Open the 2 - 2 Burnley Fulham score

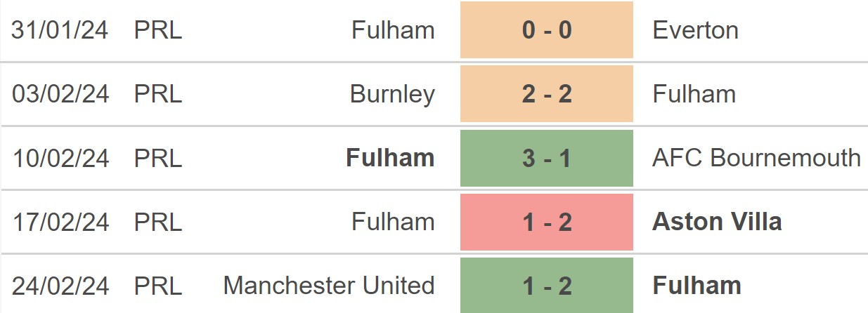pyautogui.click(x=547, y=93)
